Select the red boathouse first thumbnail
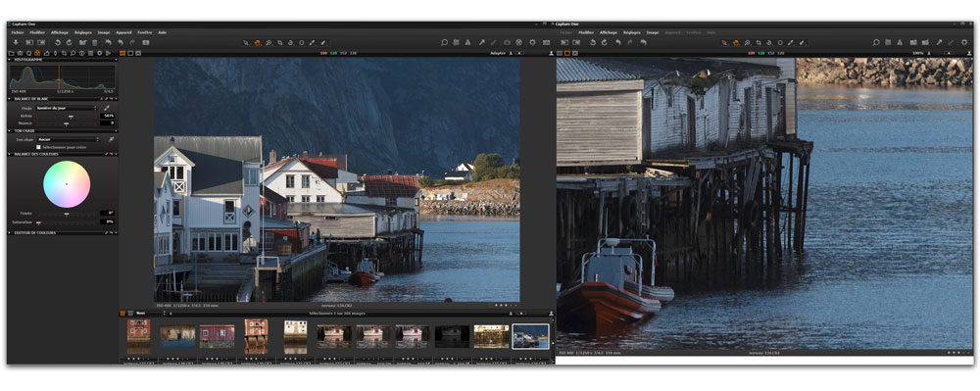980x391 pixels. coord(138,337)
